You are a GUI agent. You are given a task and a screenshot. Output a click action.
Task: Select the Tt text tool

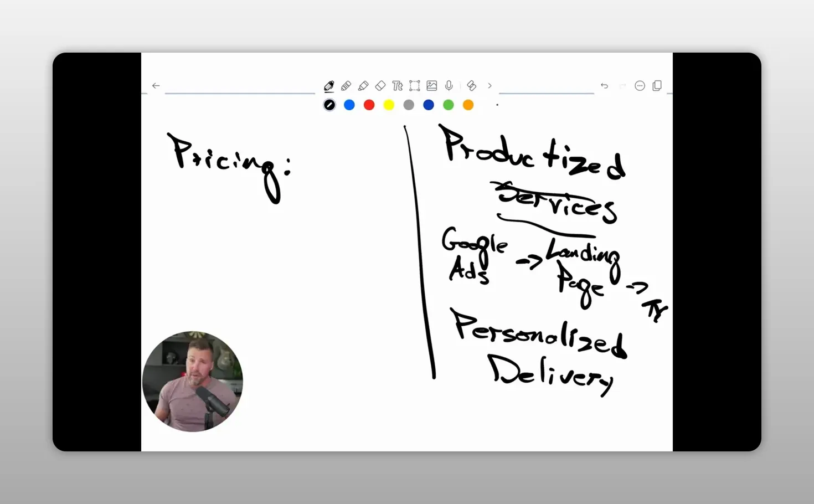[398, 86]
